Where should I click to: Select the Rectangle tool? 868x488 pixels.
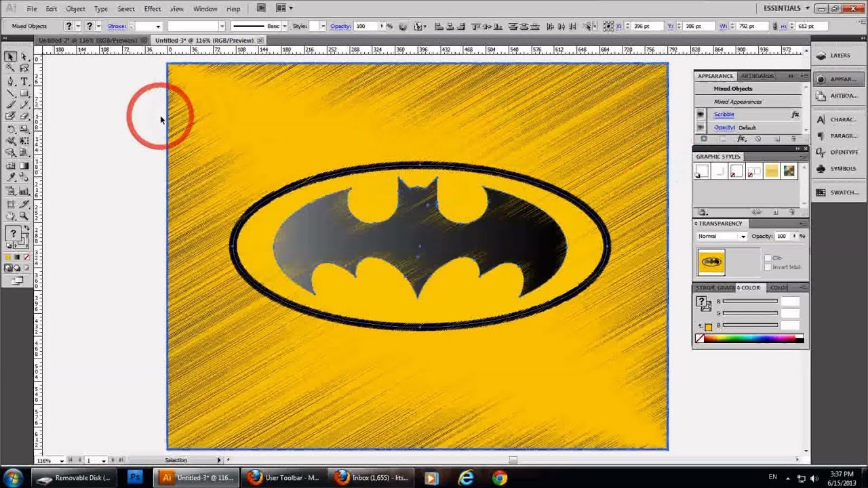pos(24,94)
